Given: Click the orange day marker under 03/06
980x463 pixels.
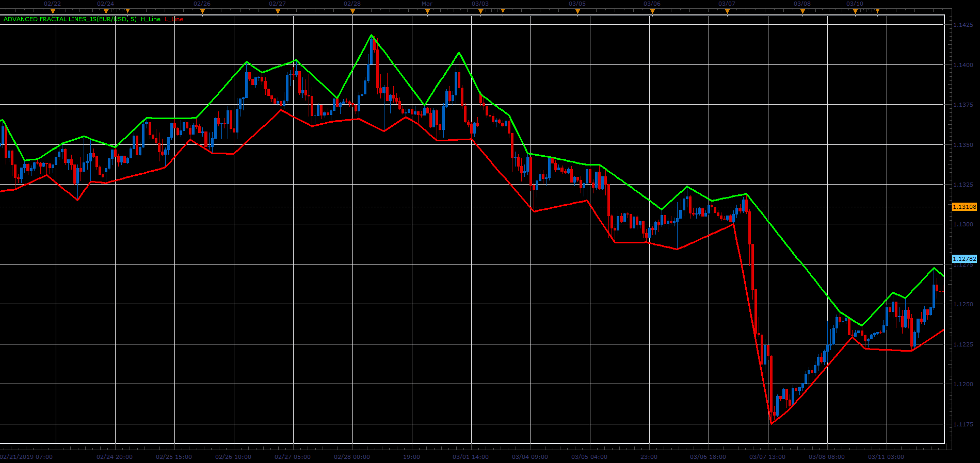Looking at the screenshot, I should tap(652, 11).
